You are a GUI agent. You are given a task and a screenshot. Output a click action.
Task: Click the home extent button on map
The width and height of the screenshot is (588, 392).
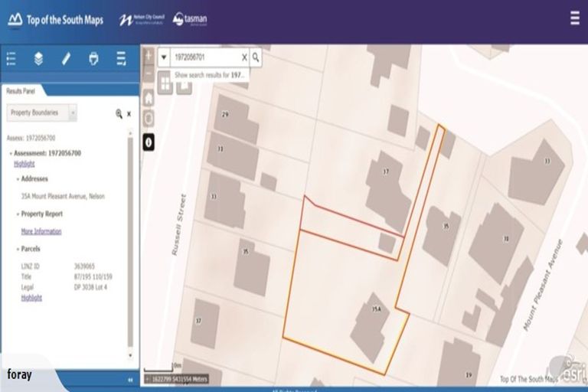click(149, 97)
